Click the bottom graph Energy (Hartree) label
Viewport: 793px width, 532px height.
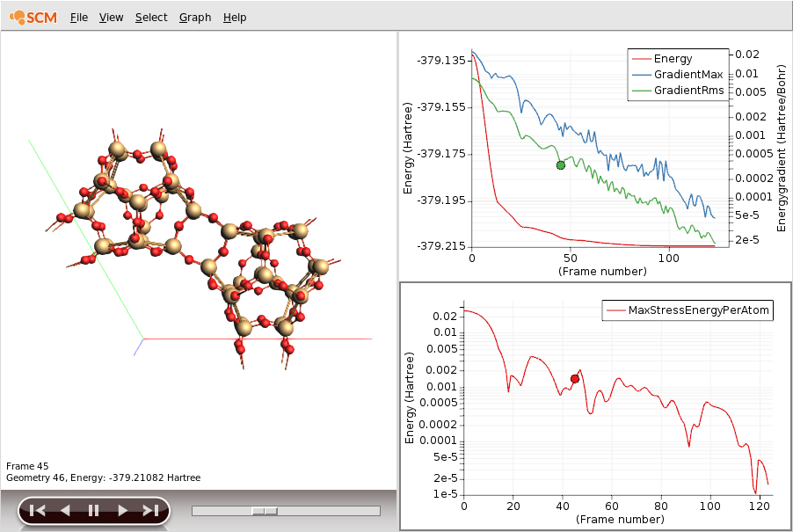point(409,398)
